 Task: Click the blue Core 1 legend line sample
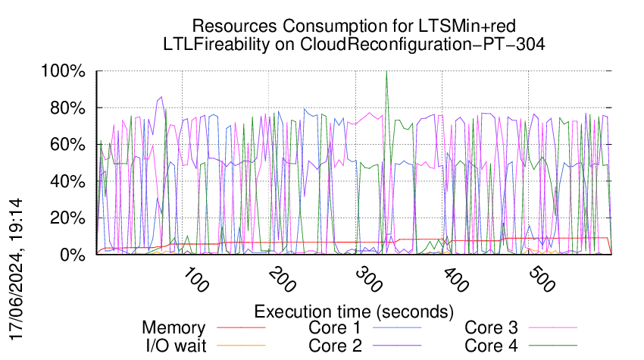coord(397,327)
